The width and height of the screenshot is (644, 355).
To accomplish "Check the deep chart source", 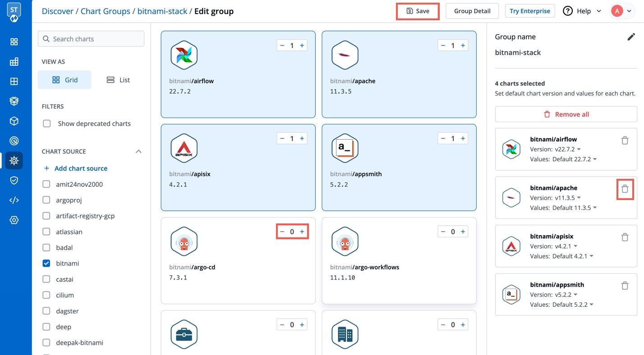I will tap(46, 327).
